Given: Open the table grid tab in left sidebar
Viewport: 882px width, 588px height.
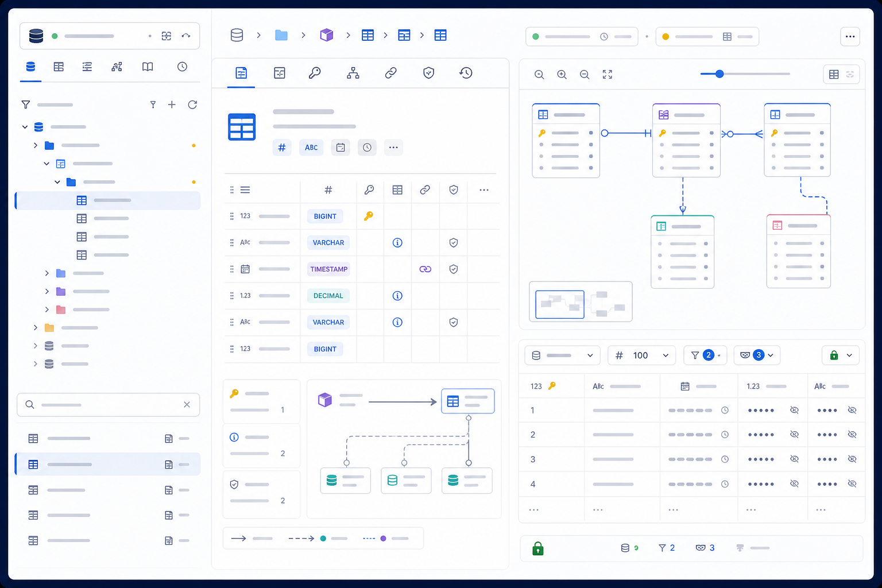Looking at the screenshot, I should (x=59, y=67).
